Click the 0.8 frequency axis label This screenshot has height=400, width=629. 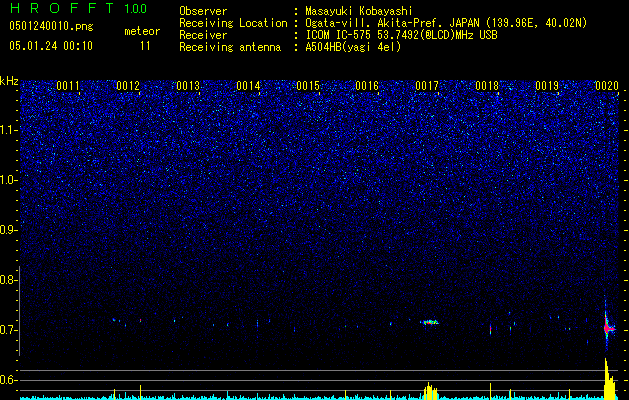[x=9, y=280]
